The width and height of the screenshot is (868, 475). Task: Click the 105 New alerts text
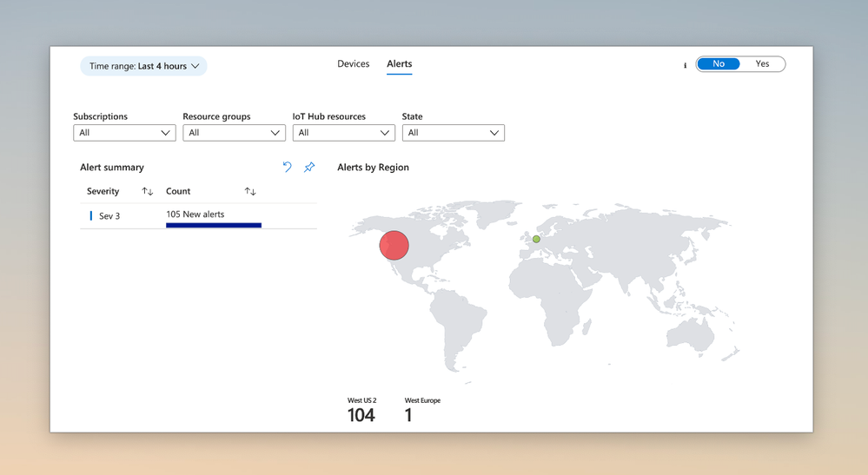195,214
